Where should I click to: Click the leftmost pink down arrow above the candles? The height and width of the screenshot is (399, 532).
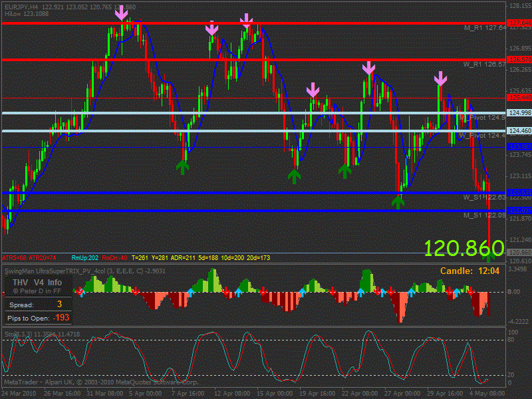coord(121,13)
